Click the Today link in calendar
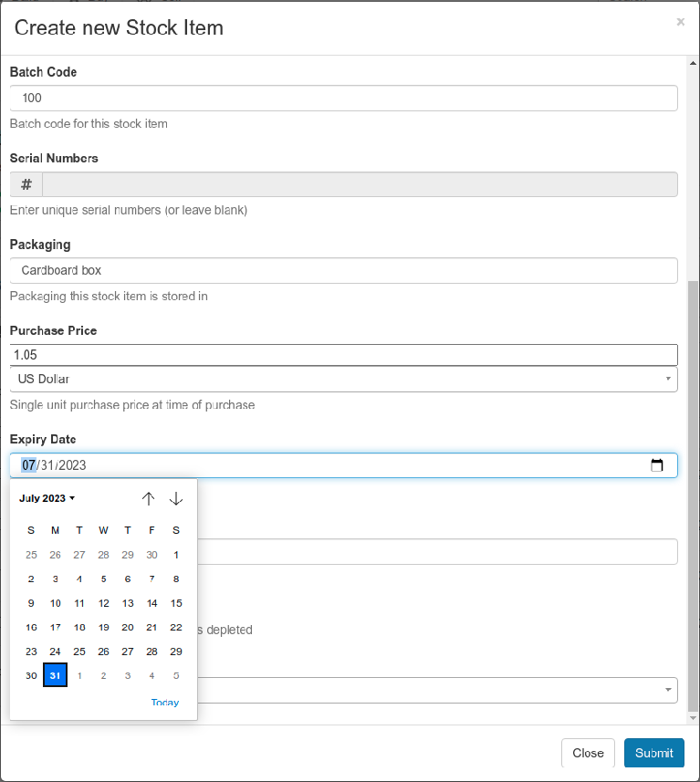Screen dimensions: 700x782 click(165, 703)
